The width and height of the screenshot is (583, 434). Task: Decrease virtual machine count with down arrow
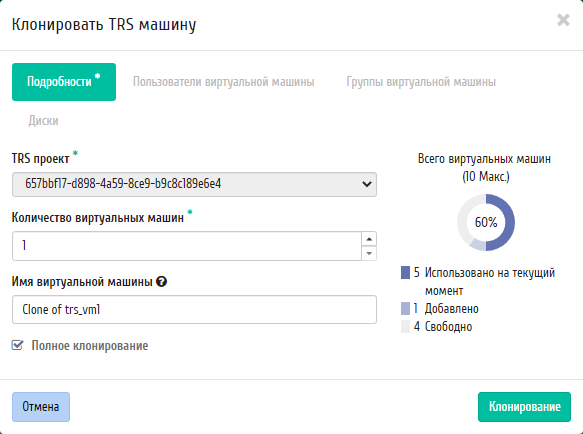[x=369, y=253]
